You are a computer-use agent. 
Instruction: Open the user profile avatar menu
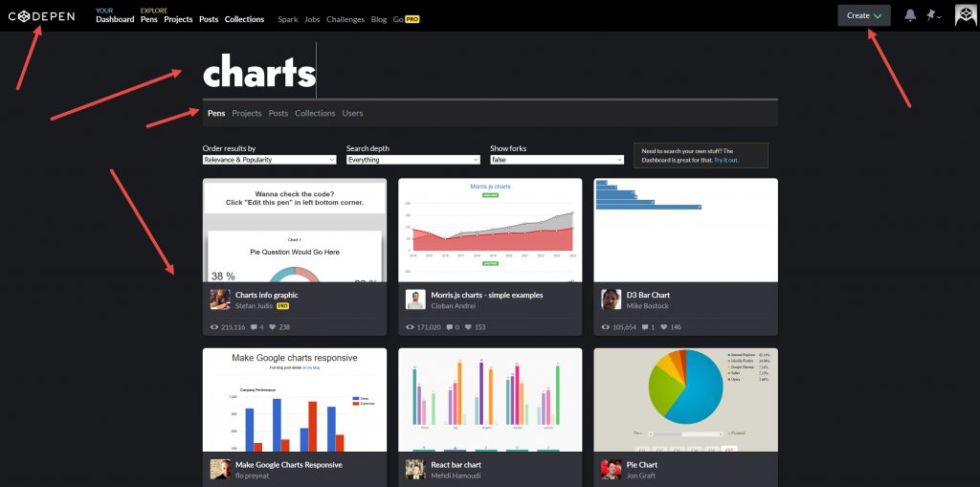(966, 15)
